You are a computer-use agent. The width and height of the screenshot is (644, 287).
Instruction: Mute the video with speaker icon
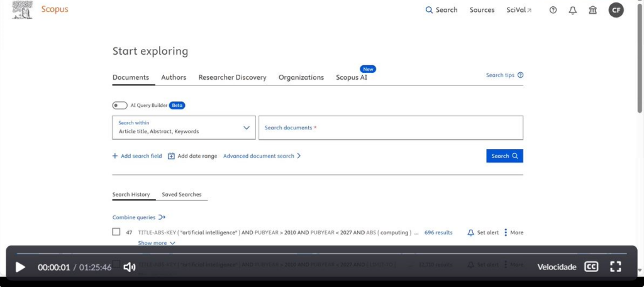click(130, 267)
